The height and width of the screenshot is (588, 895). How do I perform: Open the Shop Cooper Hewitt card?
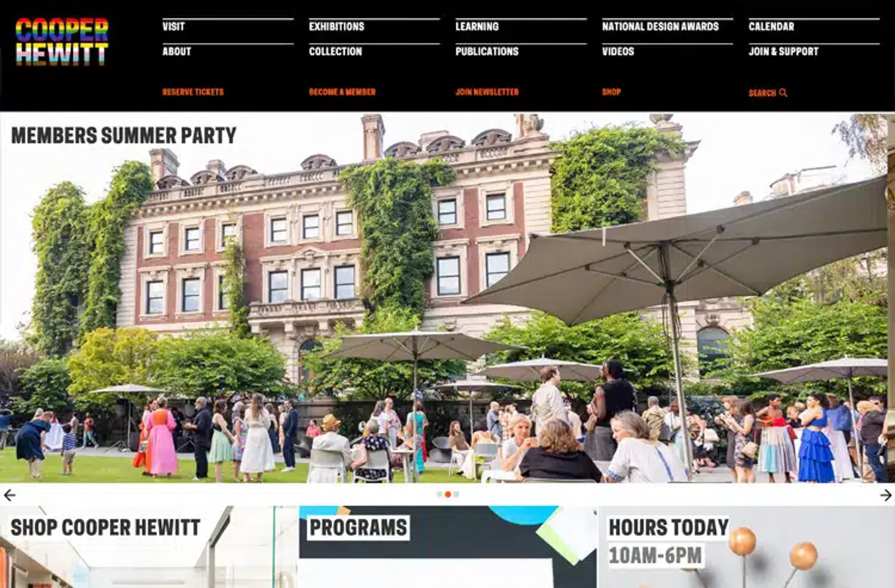pos(148,547)
